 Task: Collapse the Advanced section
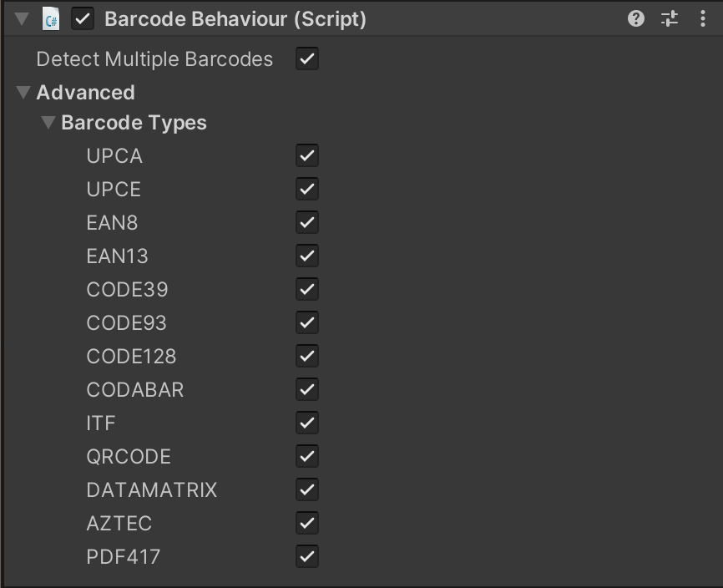click(x=25, y=93)
